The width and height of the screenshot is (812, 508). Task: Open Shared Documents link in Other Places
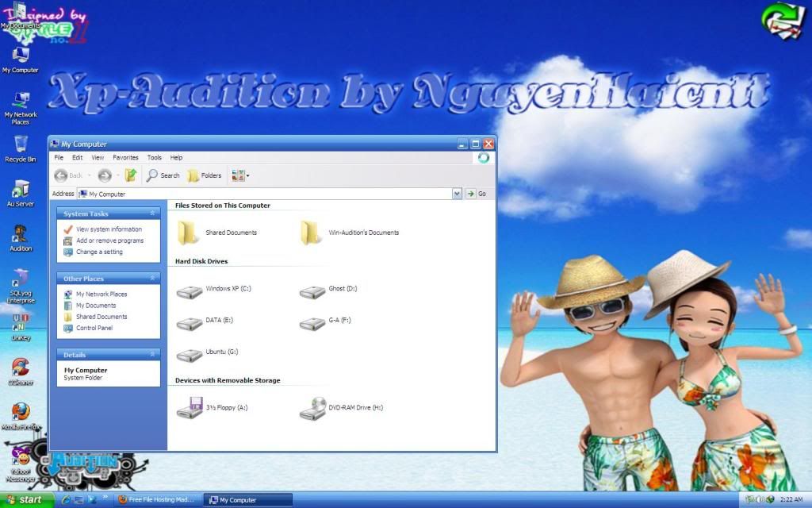tap(95, 317)
